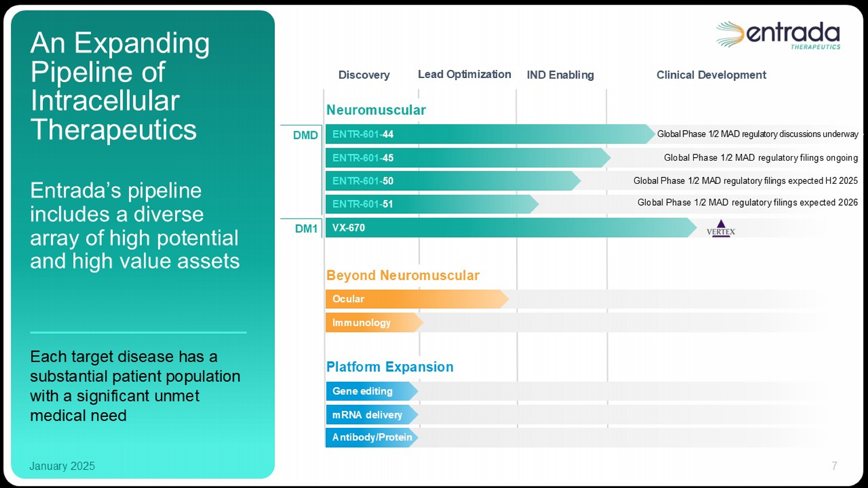Select the Gene editing platform bar
This screenshot has height=488, width=868.
click(x=371, y=391)
